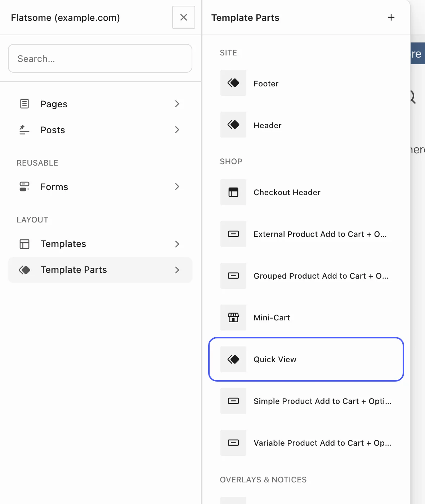Viewport: 425px width, 504px height.
Task: Open Variable Product Add to Cart part
Action: tap(306, 443)
